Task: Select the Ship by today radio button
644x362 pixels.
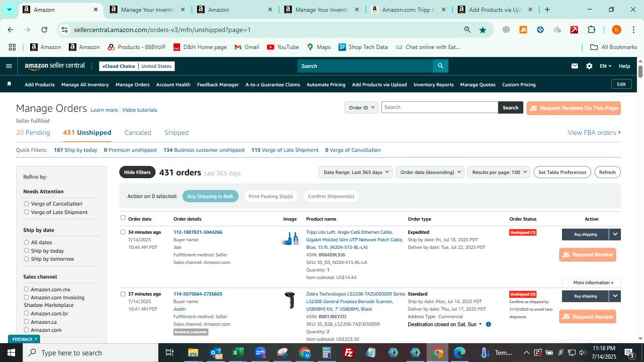Action: [26, 251]
